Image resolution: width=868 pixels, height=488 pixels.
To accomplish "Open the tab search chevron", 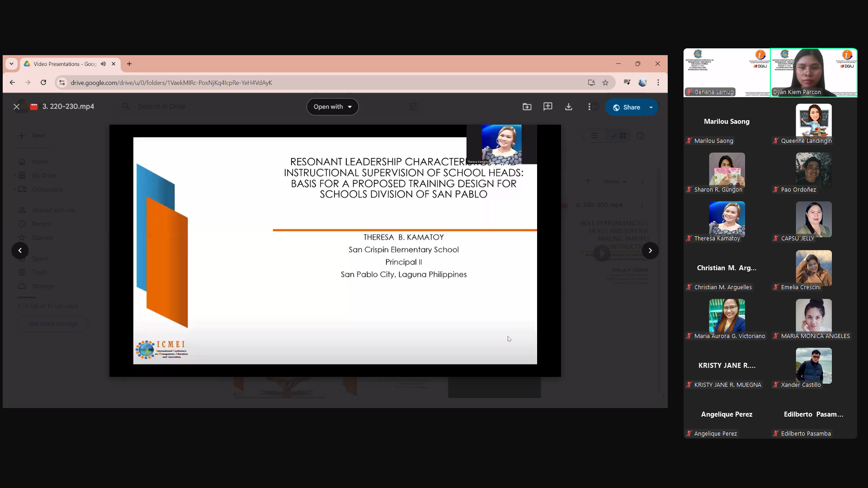I will pyautogui.click(x=11, y=64).
